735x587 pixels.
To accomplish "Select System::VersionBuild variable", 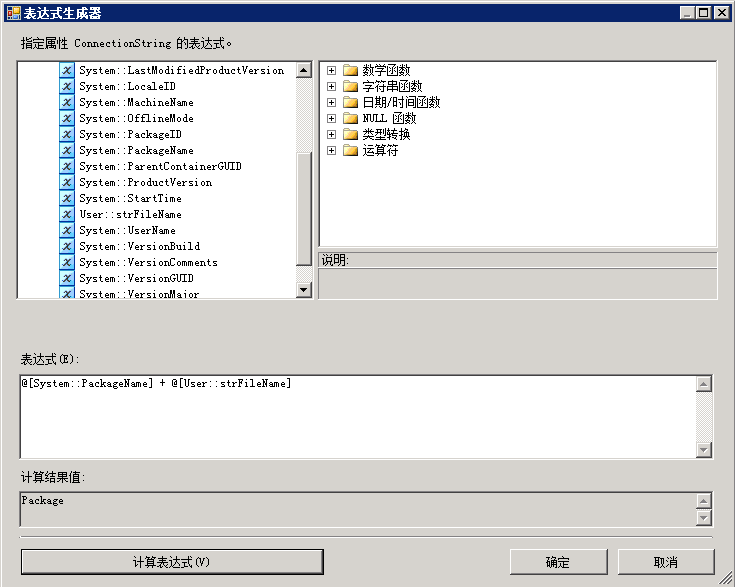I will pyautogui.click(x=139, y=246).
